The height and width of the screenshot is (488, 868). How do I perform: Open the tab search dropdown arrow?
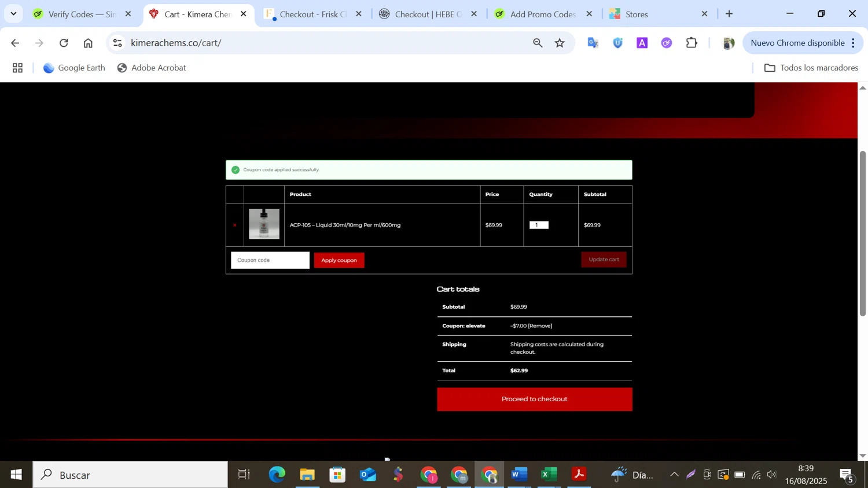[x=13, y=13]
